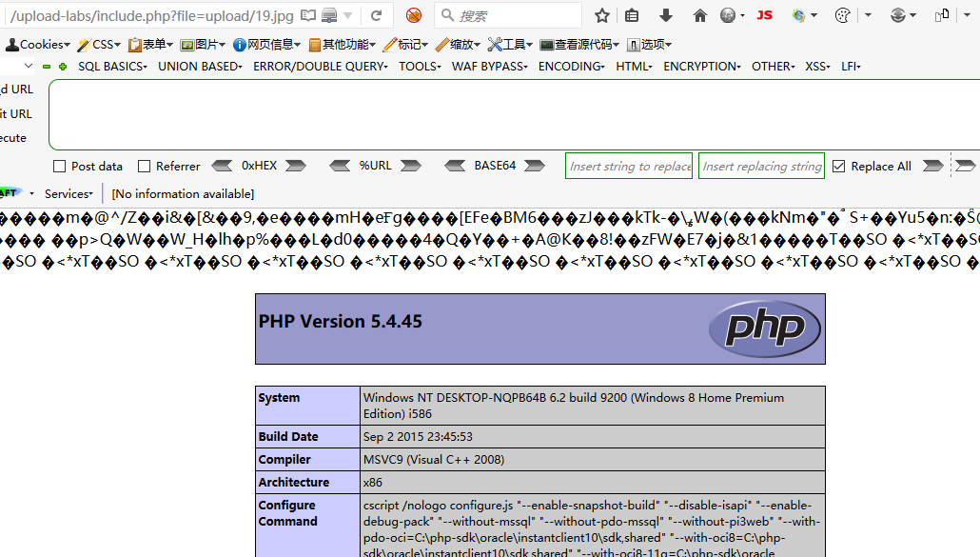Click the NoScript blocked icon
This screenshot has width=980, height=557.
click(413, 15)
